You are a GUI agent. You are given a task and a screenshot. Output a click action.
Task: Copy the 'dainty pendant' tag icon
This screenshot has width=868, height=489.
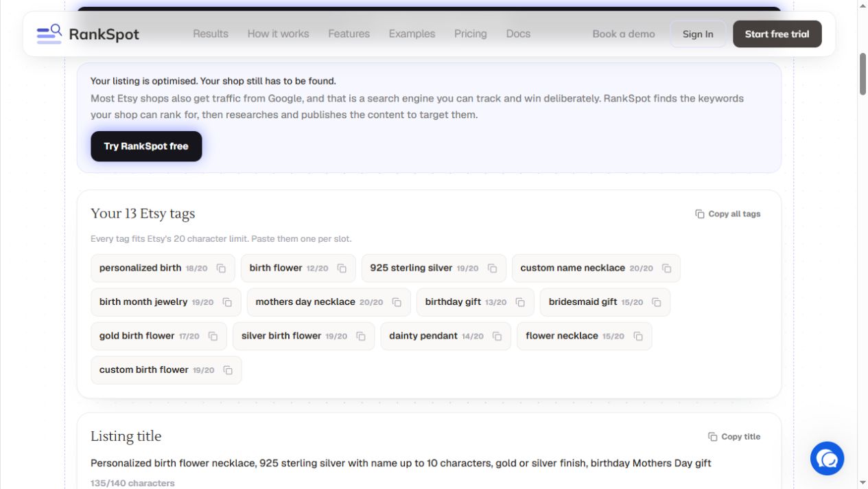[x=497, y=336]
